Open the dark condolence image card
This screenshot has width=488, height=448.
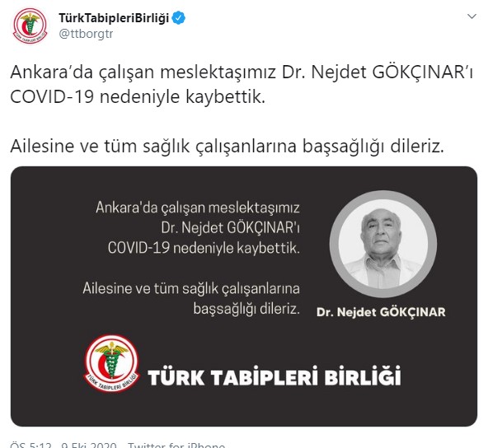(244, 296)
